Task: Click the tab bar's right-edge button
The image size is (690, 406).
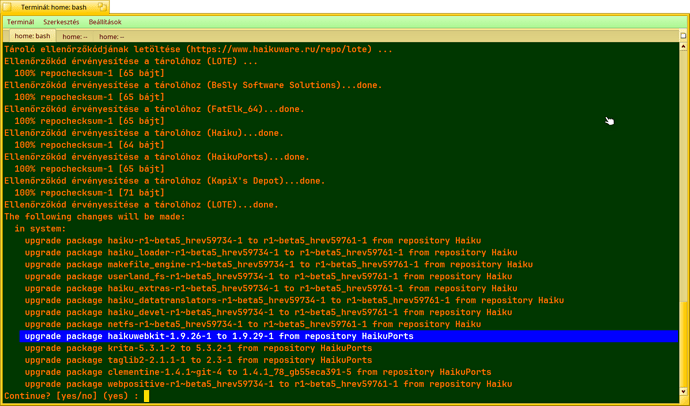Action: click(x=683, y=36)
